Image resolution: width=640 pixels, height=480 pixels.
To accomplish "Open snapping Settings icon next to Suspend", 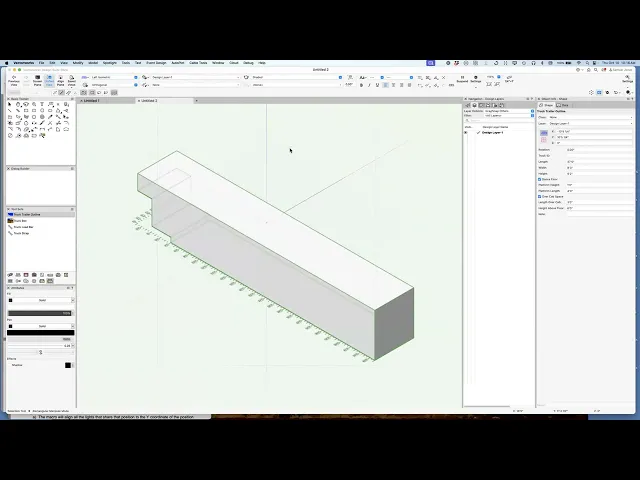I will pyautogui.click(x=476, y=79).
